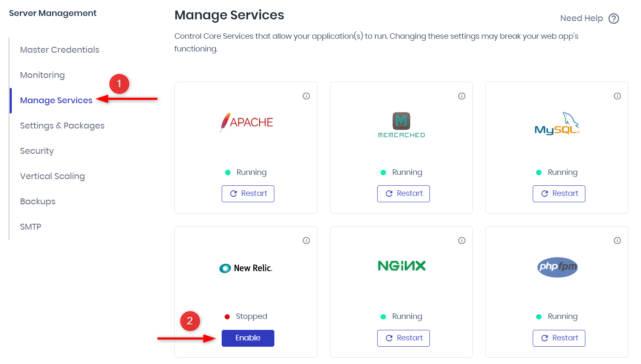Click the info icon on the Apache card
641x364 pixels.
pyautogui.click(x=306, y=96)
